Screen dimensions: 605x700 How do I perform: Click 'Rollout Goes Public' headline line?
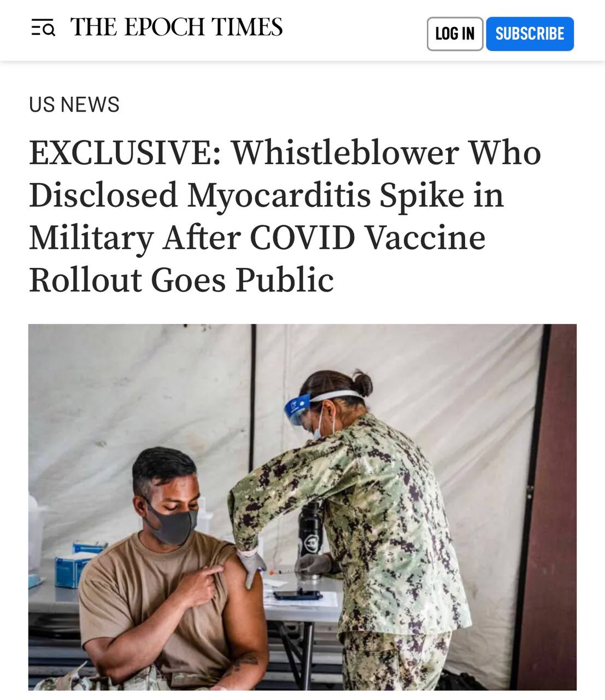click(181, 280)
